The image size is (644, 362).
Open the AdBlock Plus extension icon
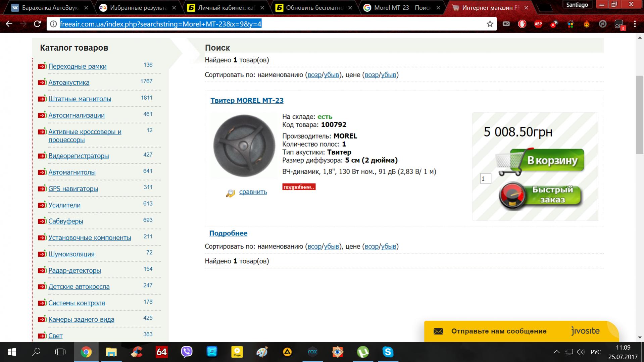(538, 24)
